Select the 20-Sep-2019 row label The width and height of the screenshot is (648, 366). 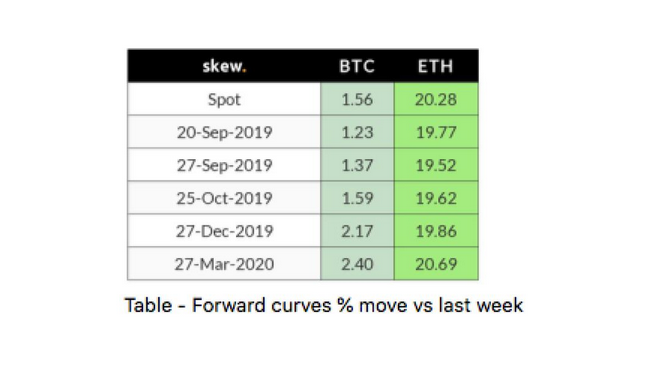(x=224, y=132)
